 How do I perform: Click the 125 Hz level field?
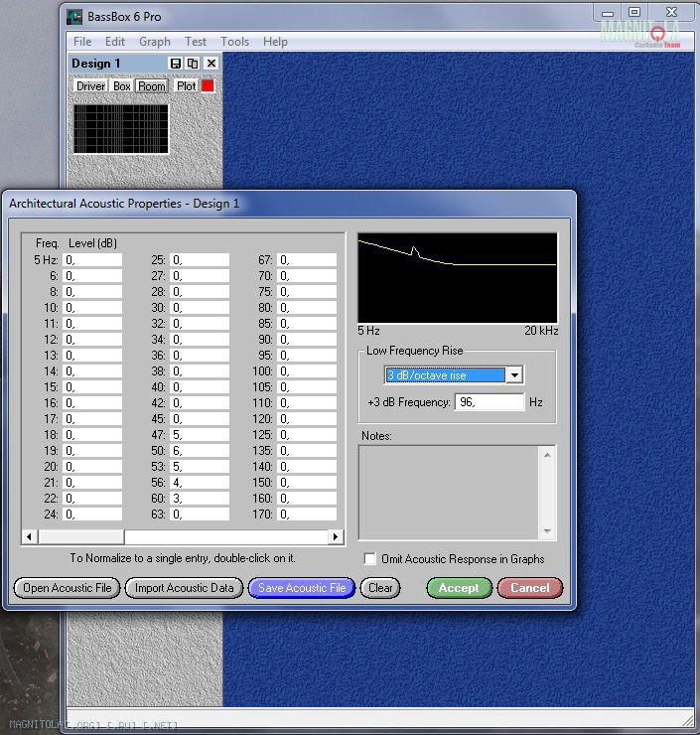coord(307,435)
